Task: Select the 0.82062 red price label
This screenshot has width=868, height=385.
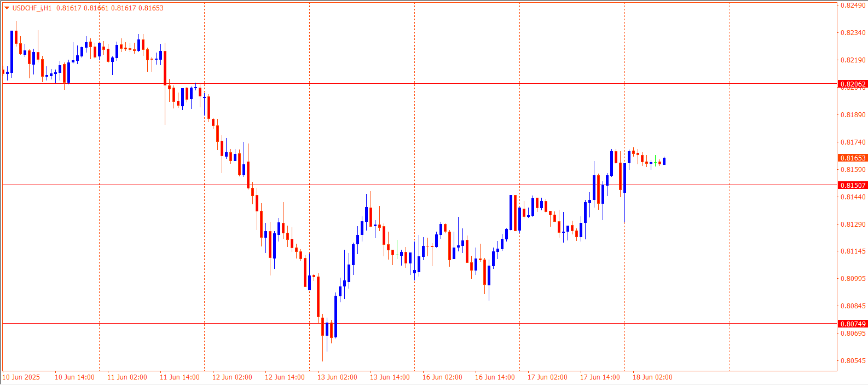Action: [853, 84]
